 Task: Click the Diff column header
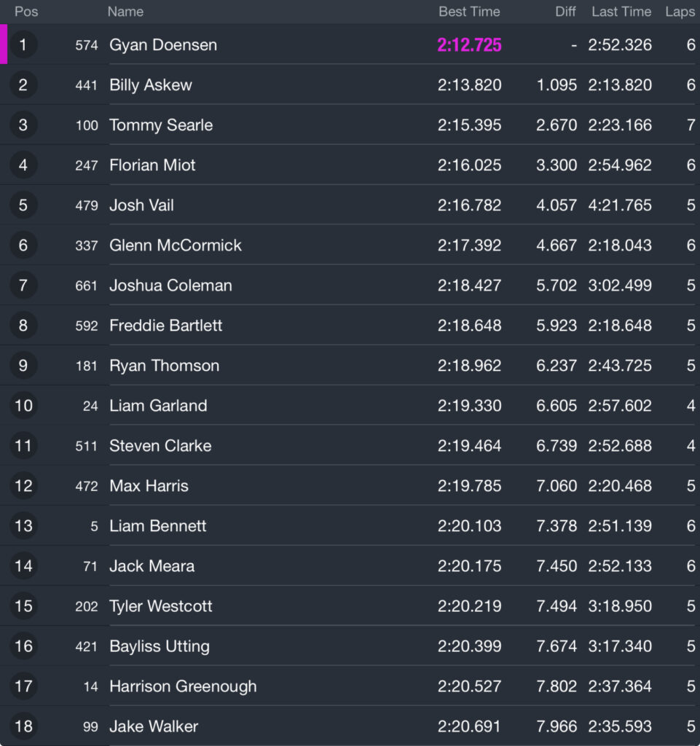coord(565,12)
